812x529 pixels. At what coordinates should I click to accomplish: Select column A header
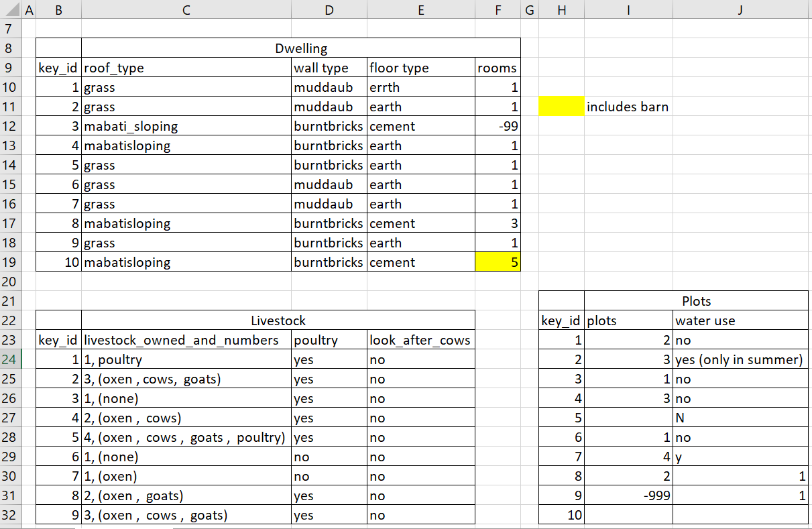[x=28, y=9]
